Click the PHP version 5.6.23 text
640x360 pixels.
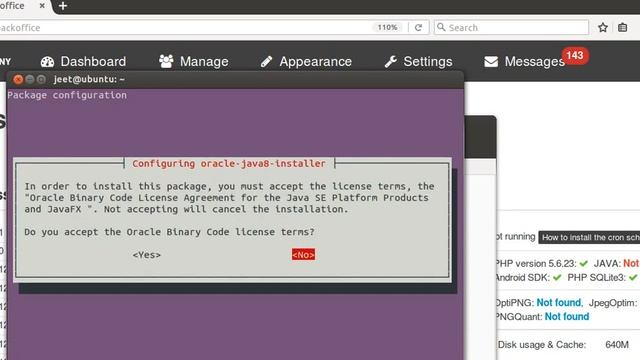pyautogui.click(x=536, y=263)
